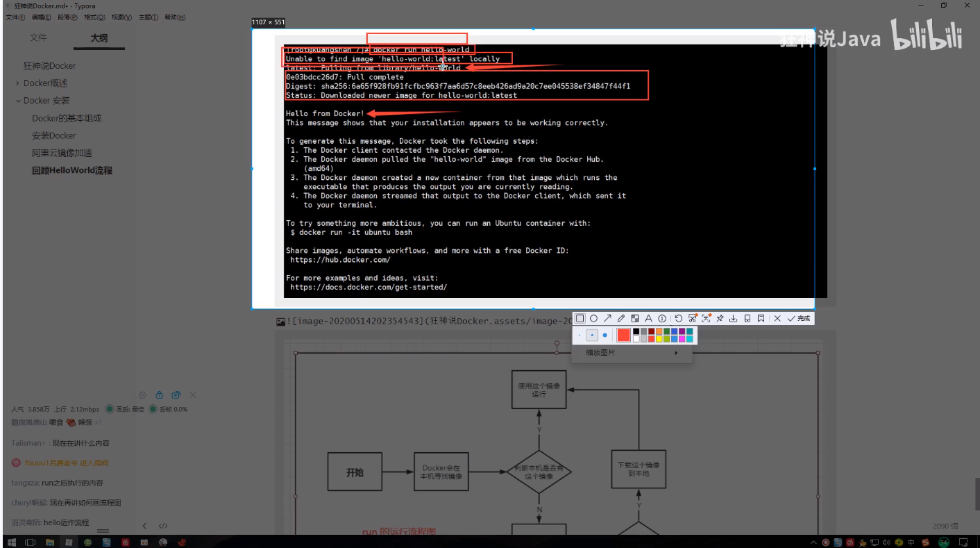Viewport: 980px width, 548px height.
Task: Open the notification action center
Action: coord(963,542)
